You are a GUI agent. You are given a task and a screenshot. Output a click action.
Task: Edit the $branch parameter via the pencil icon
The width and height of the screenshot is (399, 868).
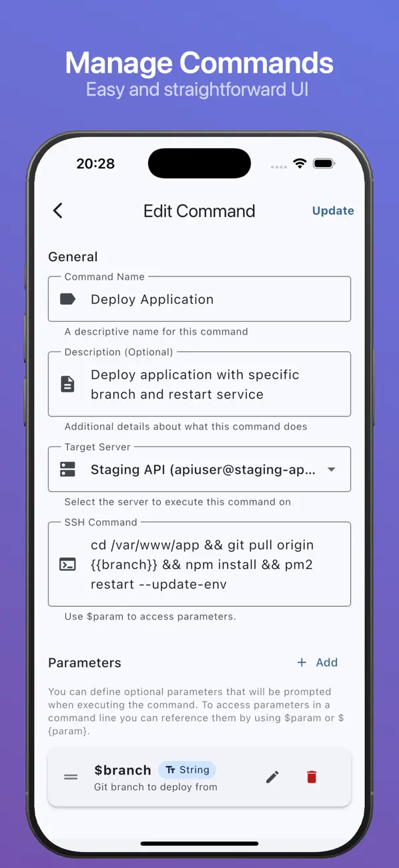click(x=272, y=777)
